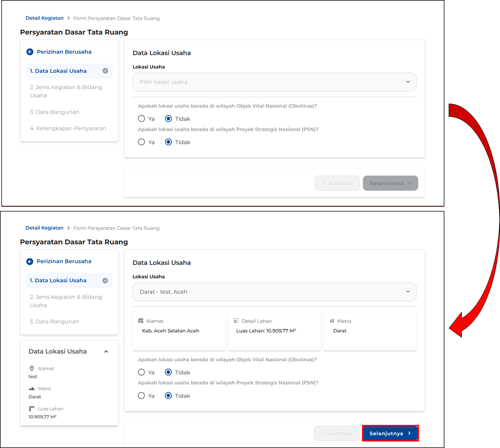Image resolution: width=500 pixels, height=448 pixels.
Task: Select Ya for PSN question in the lower form
Action: coord(142,396)
